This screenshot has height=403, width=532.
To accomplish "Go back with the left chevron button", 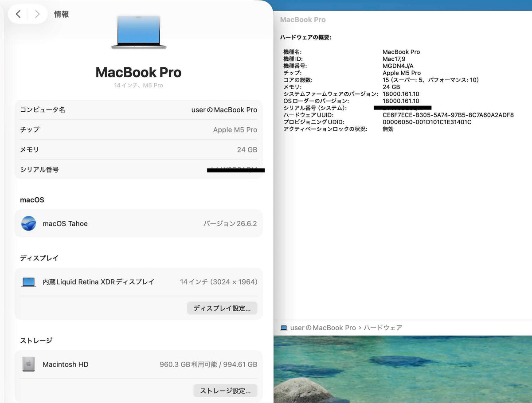I will [18, 14].
